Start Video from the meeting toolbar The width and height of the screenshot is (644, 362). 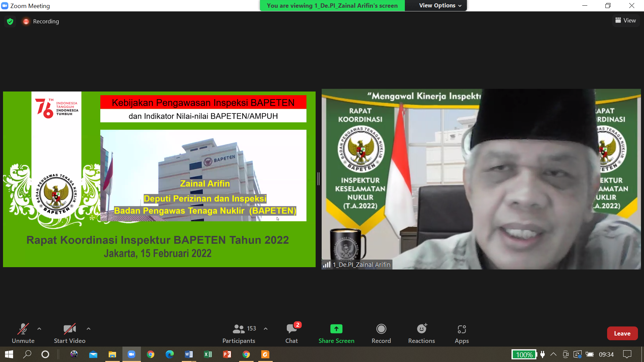(69, 333)
